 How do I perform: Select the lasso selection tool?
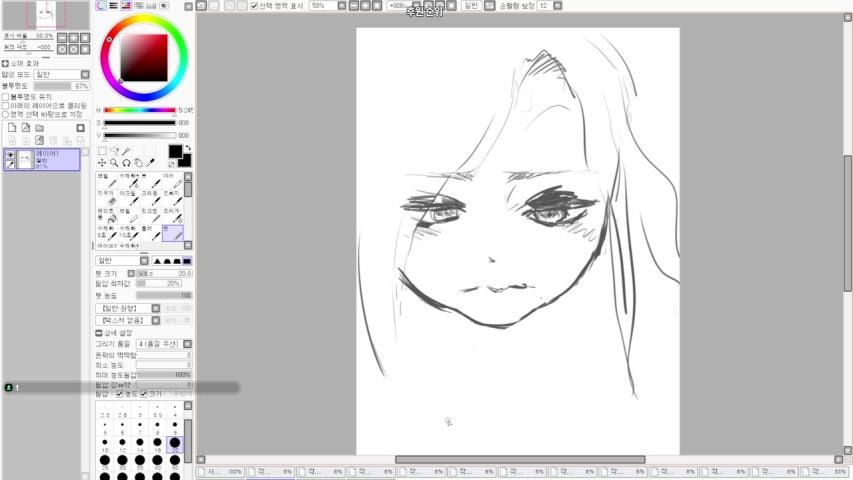[114, 151]
